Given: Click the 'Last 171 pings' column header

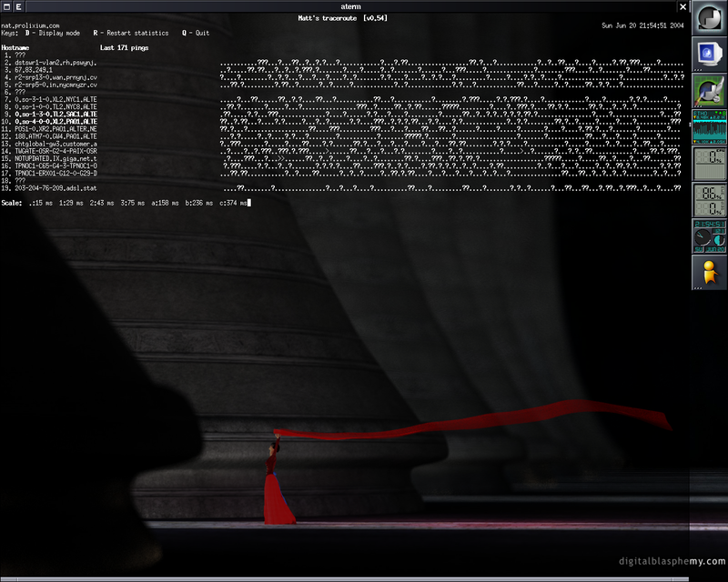Looking at the screenshot, I should tap(125, 48).
